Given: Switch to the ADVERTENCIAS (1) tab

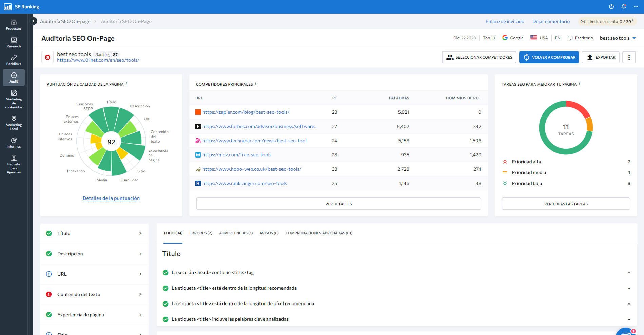Looking at the screenshot, I should [x=236, y=233].
